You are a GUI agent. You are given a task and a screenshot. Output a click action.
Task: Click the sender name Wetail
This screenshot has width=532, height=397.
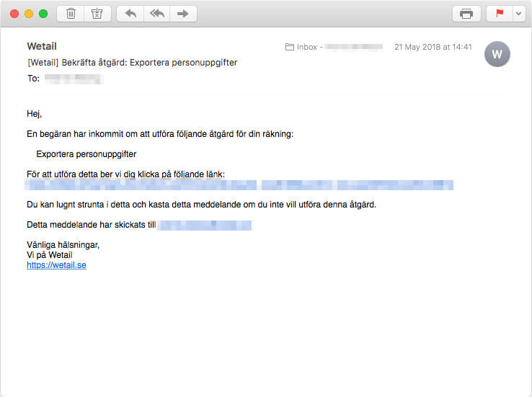[x=42, y=47]
